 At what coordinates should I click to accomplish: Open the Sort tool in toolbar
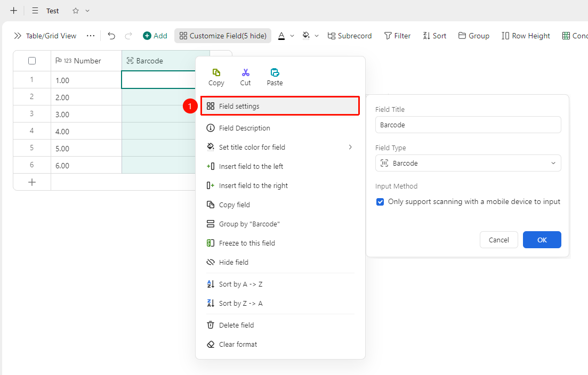tap(434, 36)
